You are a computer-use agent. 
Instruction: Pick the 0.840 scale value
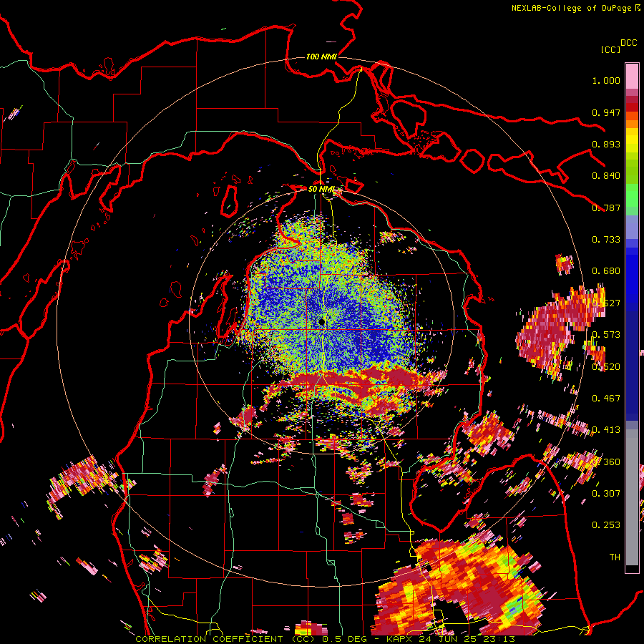606,176
